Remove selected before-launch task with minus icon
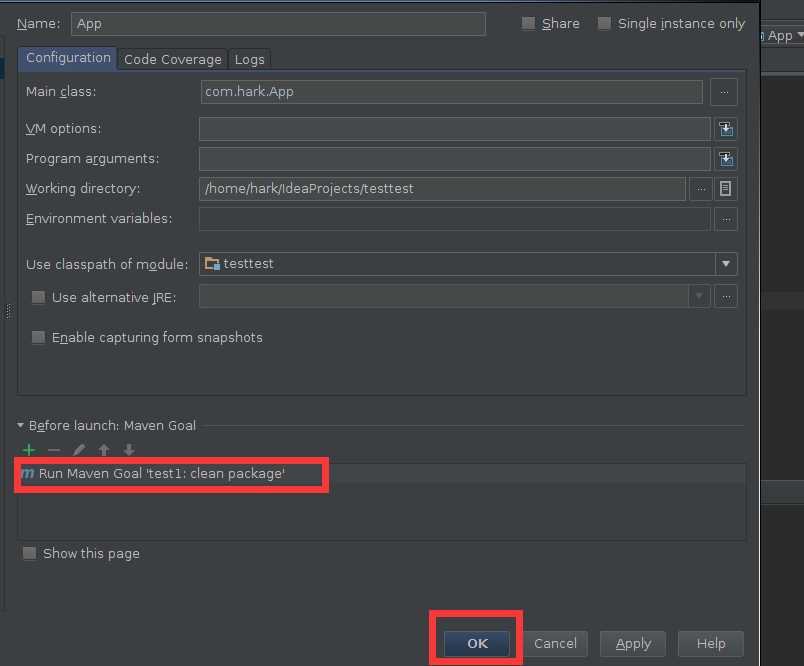 point(54,450)
